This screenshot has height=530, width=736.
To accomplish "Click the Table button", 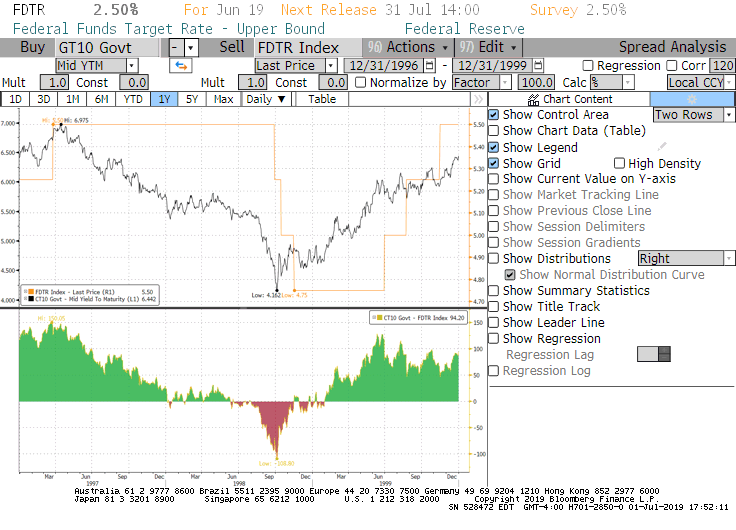I will tap(322, 99).
